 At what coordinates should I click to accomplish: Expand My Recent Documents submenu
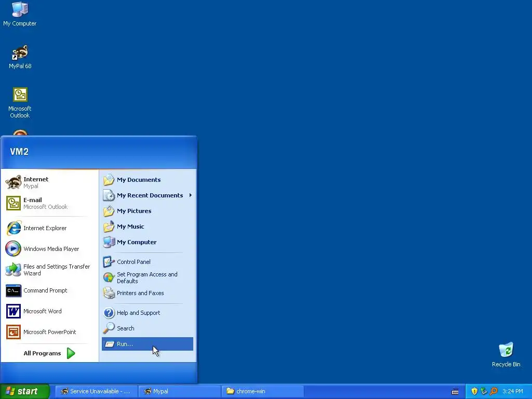147,195
